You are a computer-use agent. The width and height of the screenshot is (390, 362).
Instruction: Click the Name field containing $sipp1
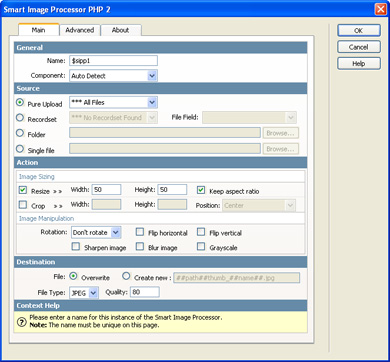tap(113, 61)
